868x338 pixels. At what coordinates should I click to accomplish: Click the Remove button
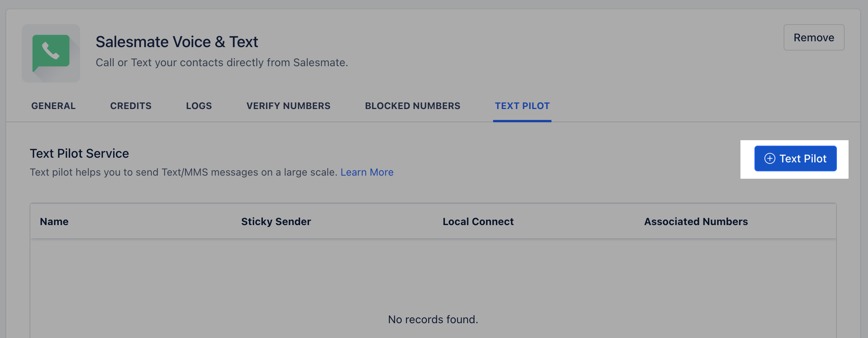(x=814, y=37)
